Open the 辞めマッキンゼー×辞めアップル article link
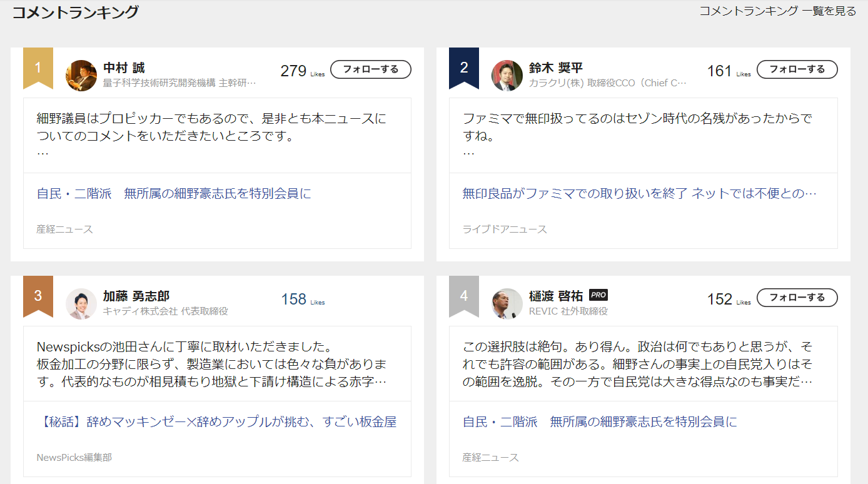The image size is (868, 484). pyautogui.click(x=216, y=422)
